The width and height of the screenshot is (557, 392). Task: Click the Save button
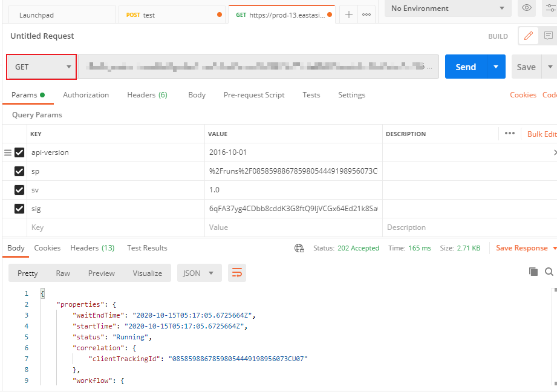[x=526, y=67]
